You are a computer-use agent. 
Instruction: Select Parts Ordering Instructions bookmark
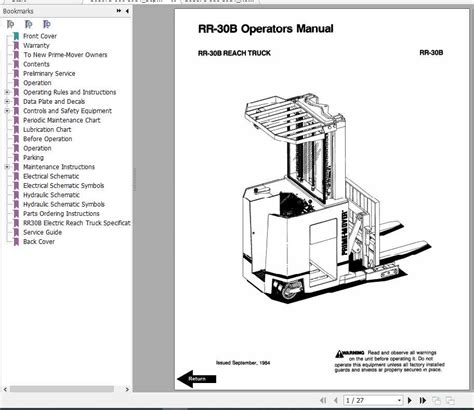point(61,213)
